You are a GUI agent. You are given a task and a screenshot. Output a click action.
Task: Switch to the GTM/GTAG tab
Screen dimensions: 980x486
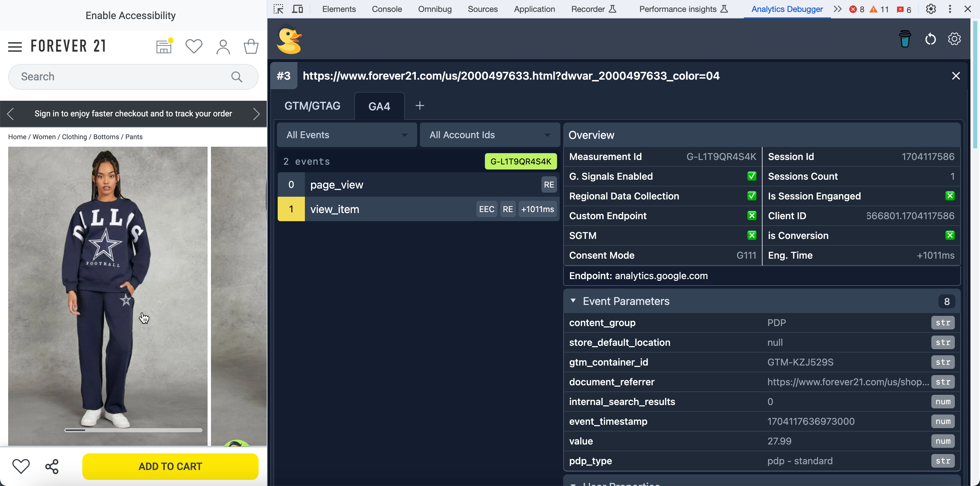click(312, 106)
